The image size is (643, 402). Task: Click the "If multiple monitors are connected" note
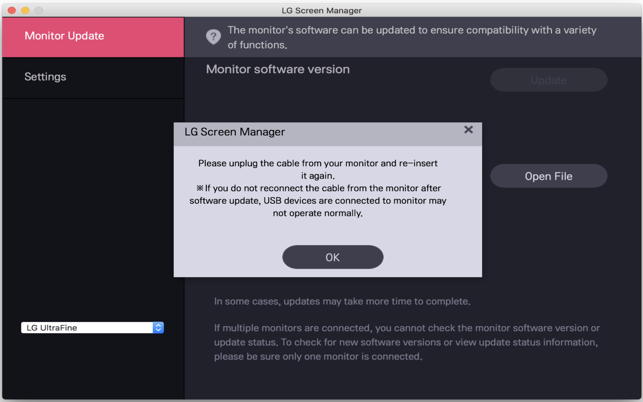[407, 342]
